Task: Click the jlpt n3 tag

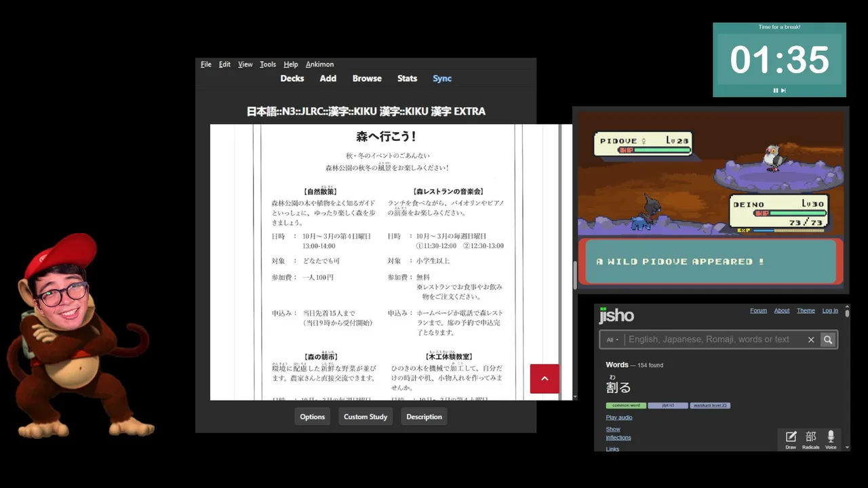Action: pos(667,405)
